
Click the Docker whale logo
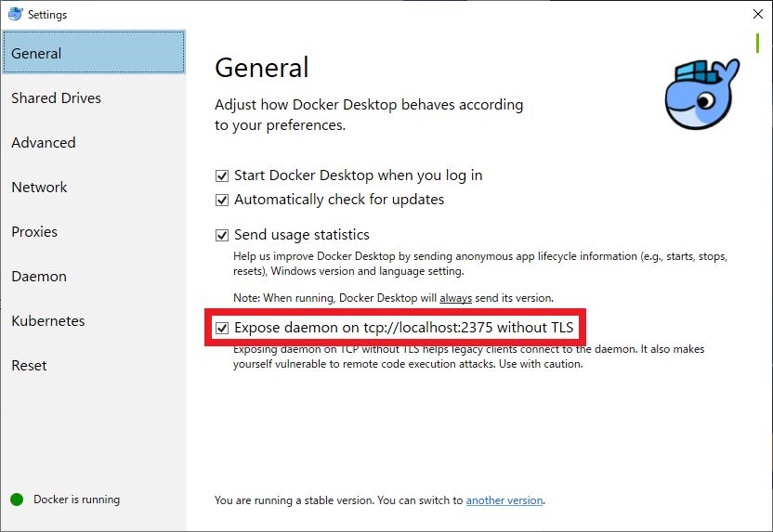702,94
